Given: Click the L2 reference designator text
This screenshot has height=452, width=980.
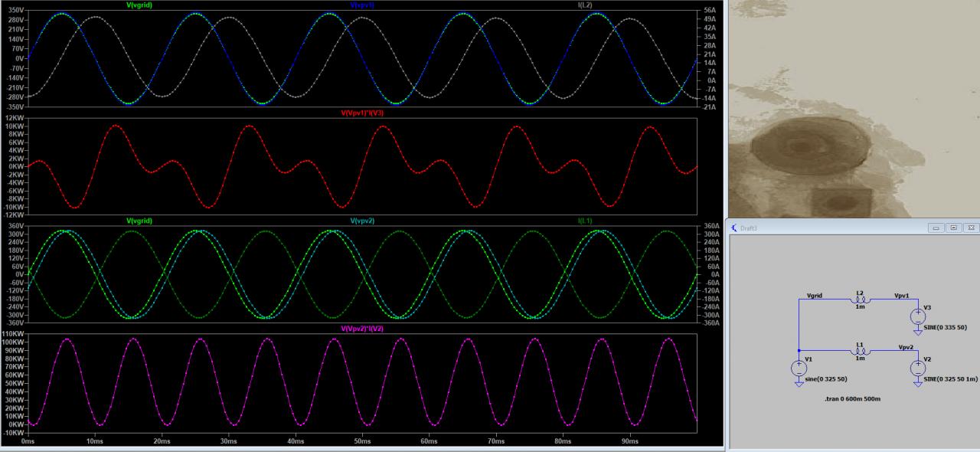Looking at the screenshot, I should pyautogui.click(x=860, y=292).
